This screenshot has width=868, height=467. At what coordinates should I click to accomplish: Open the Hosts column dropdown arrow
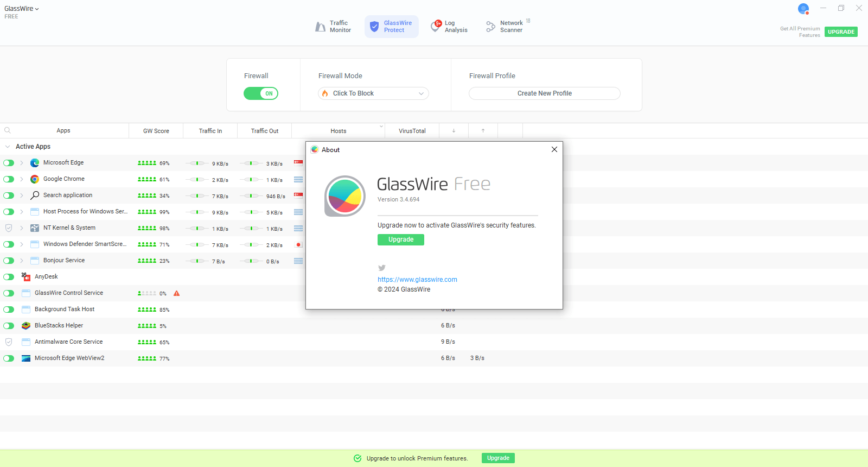point(381,127)
